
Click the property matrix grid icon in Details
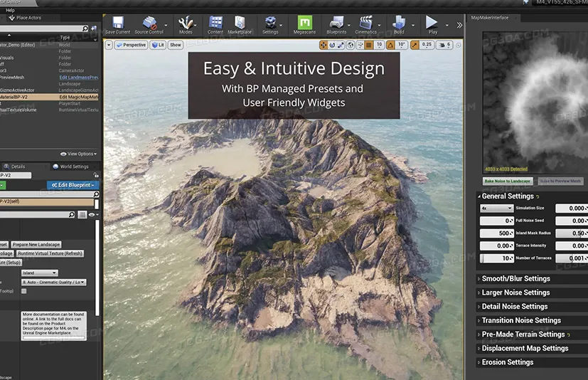coord(82,214)
